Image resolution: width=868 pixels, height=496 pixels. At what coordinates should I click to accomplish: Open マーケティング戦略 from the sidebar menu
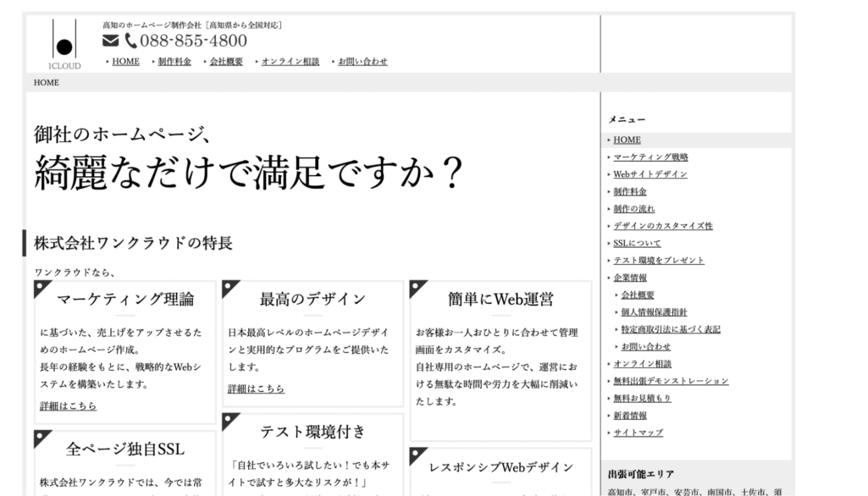click(x=650, y=157)
